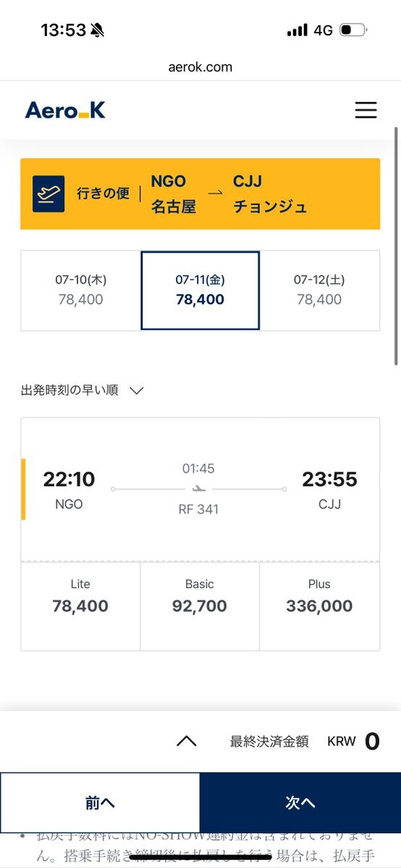The height and width of the screenshot is (868, 401).
Task: Expand the payment summary with up chevron
Action: [x=187, y=741]
